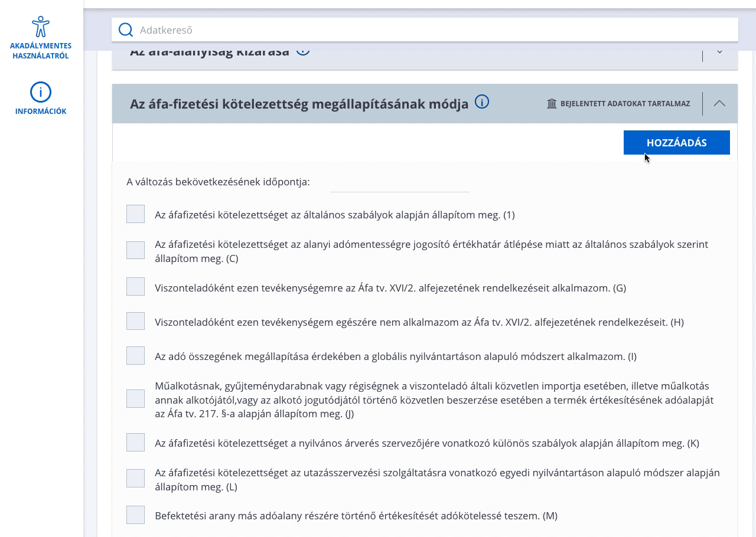The height and width of the screenshot is (537, 756).
Task: Check értékhatár átlépése miatt (C) checkbox
Action: [x=135, y=250]
